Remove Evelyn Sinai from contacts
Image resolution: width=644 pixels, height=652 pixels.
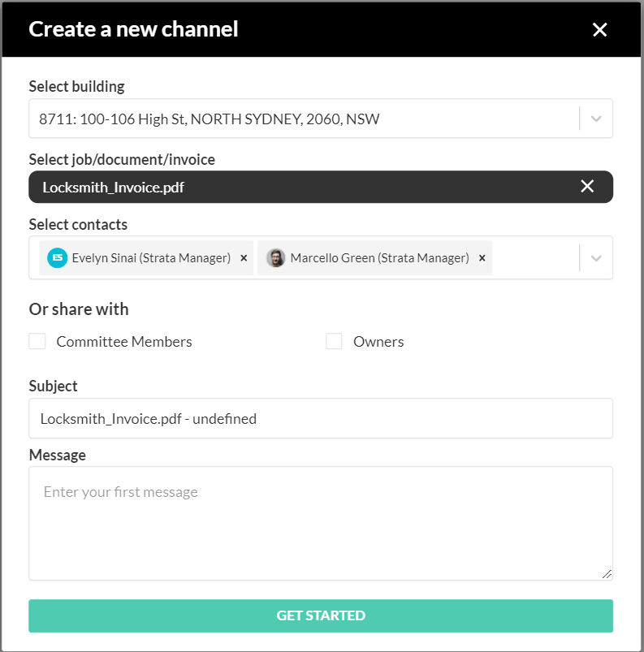(244, 258)
